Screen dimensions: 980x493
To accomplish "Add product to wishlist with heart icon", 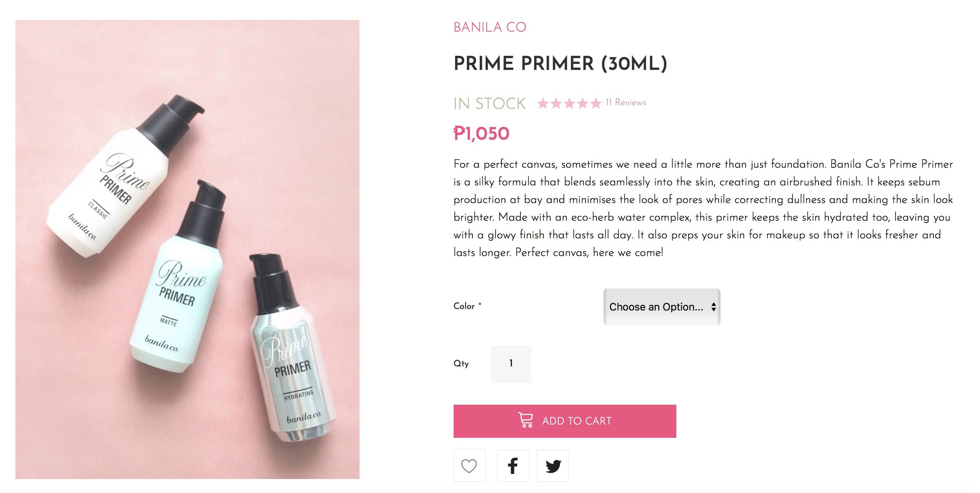I will [469, 465].
